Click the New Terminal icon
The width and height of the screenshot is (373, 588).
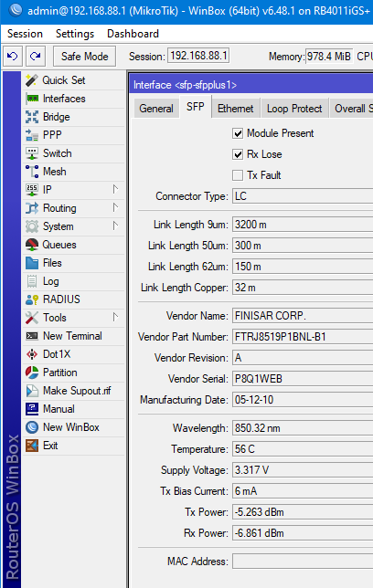[32, 336]
